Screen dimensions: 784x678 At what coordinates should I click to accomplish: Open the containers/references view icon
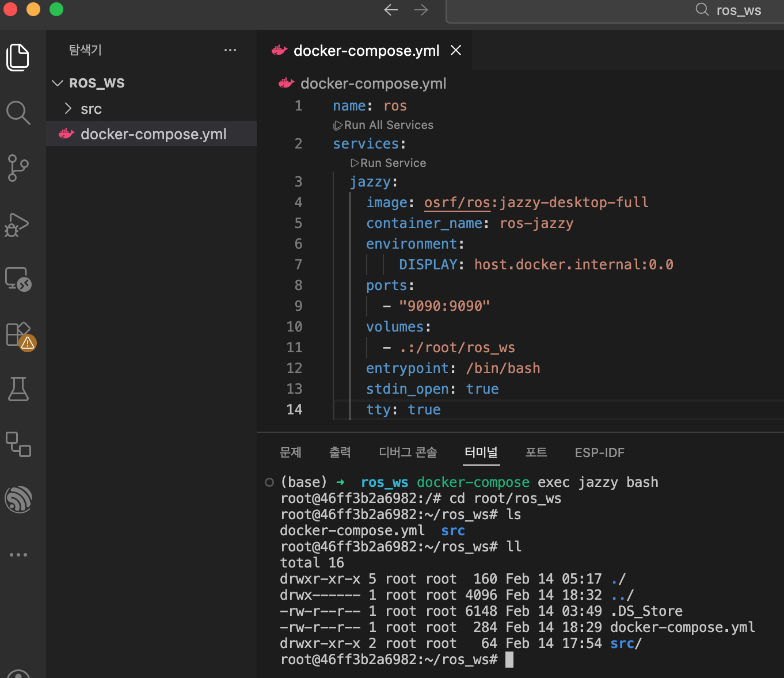pos(18,444)
